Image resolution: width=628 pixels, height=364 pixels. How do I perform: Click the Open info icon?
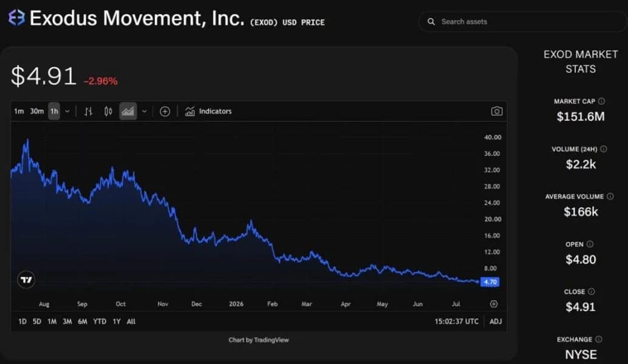pos(590,244)
